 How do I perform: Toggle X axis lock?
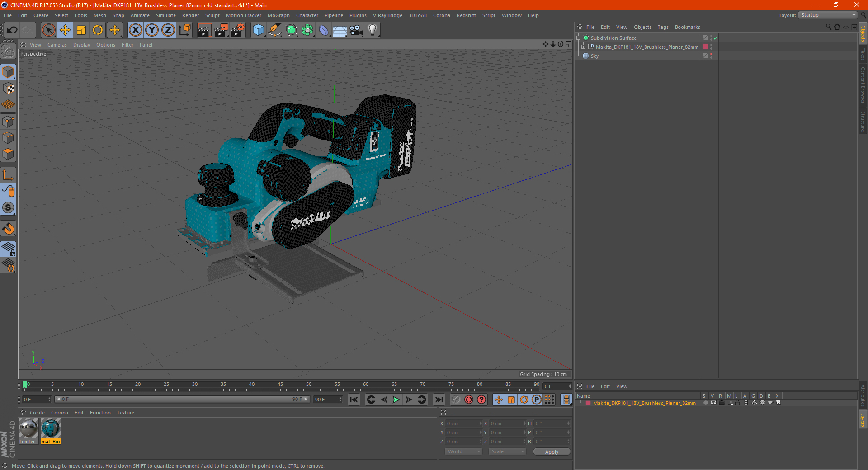pyautogui.click(x=135, y=30)
